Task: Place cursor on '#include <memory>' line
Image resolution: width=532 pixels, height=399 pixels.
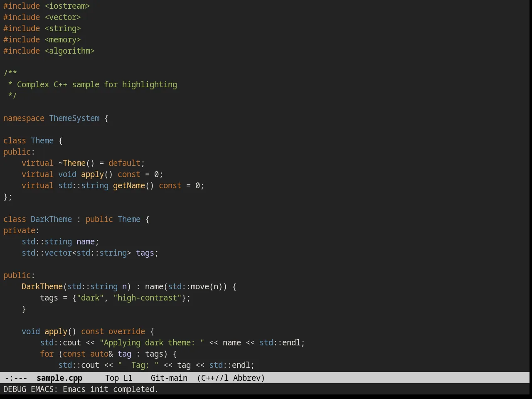Action: (x=42, y=39)
